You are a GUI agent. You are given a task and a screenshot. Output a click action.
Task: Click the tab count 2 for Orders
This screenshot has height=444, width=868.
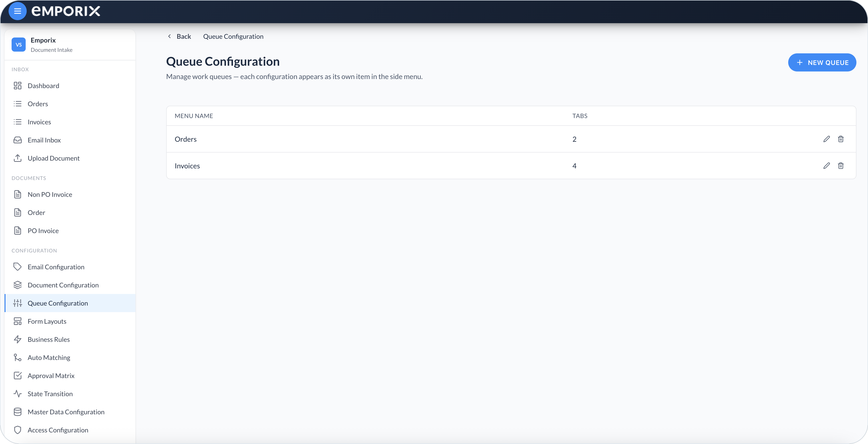(x=574, y=139)
